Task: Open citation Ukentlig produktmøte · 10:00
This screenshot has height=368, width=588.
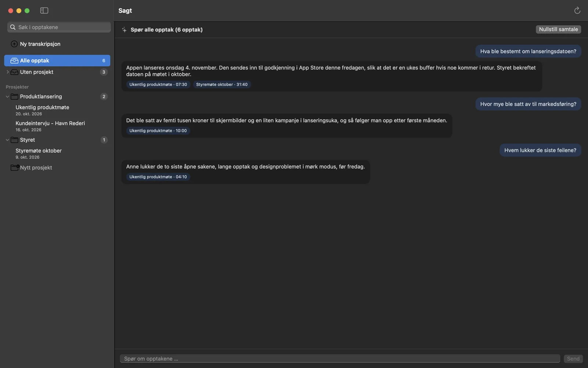Action: 158,131
